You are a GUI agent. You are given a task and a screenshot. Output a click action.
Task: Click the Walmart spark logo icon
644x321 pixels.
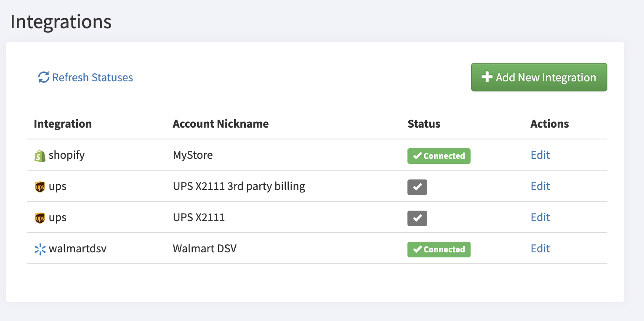pyautogui.click(x=40, y=249)
